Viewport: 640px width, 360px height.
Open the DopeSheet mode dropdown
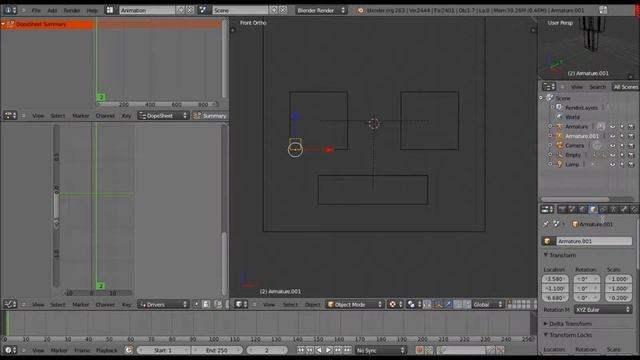point(163,116)
